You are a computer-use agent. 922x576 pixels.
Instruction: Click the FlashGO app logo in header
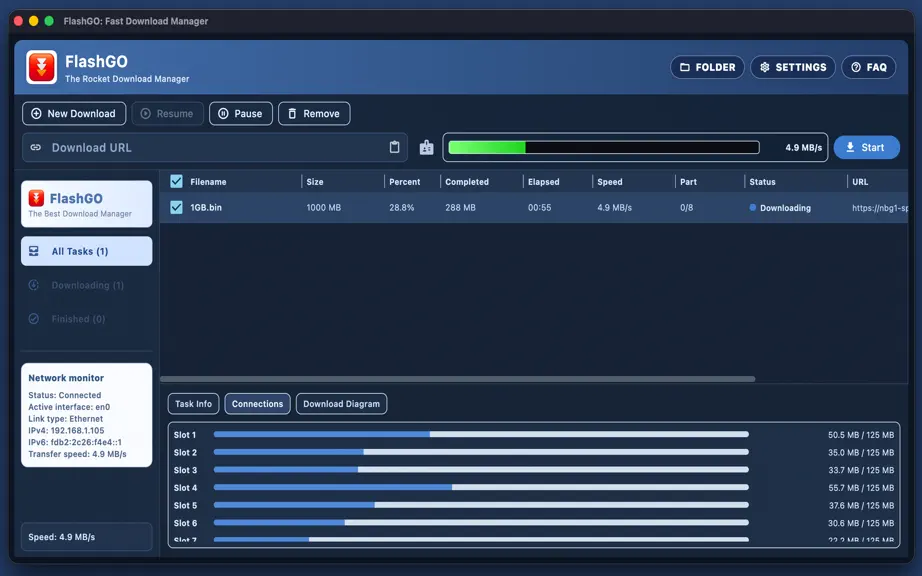pyautogui.click(x=41, y=67)
